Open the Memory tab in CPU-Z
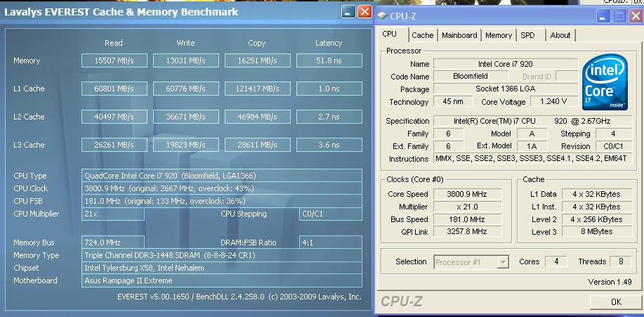The image size is (644, 317). point(498,35)
